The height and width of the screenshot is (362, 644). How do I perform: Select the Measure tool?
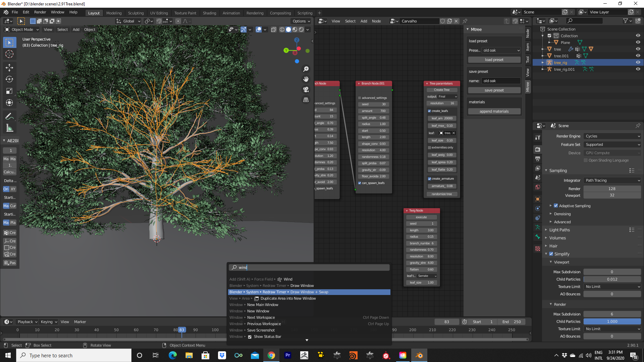point(9,128)
